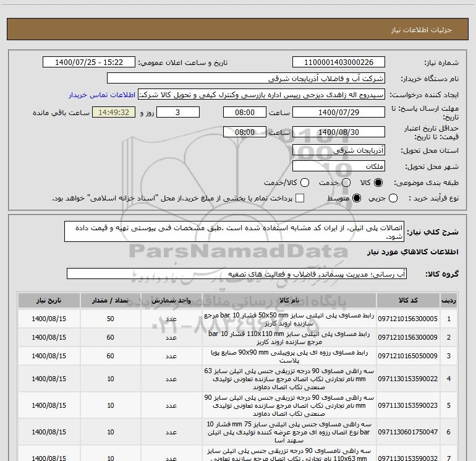Click the requester field سیدروح اله زاهدی

tap(261, 95)
